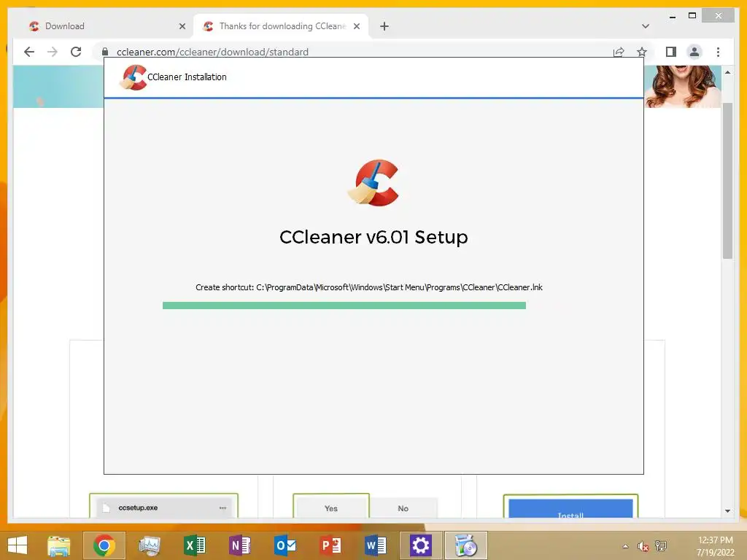The height and width of the screenshot is (560, 747).
Task: Launch Word from taskbar
Action: pos(376,545)
